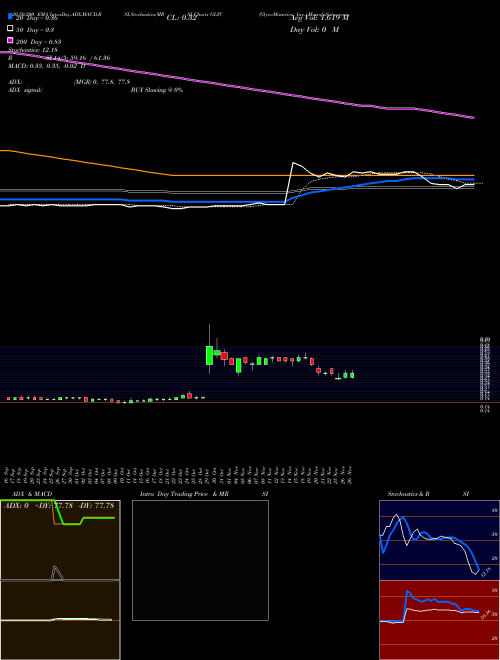Click the 'ADX: 0 +DY: 77.78 -DY: 77.78' readout
The image size is (500, 660).
(59, 505)
